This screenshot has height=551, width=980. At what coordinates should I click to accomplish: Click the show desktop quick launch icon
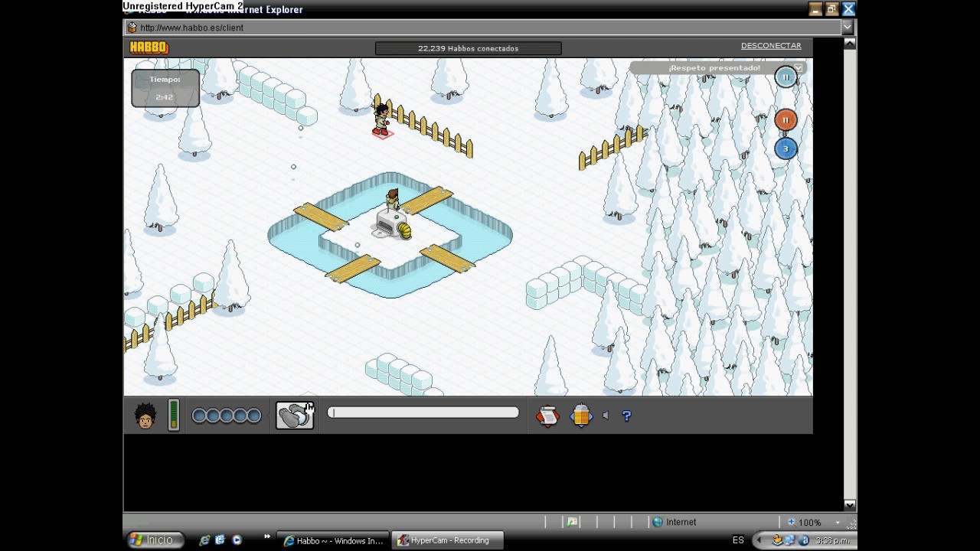[x=220, y=540]
